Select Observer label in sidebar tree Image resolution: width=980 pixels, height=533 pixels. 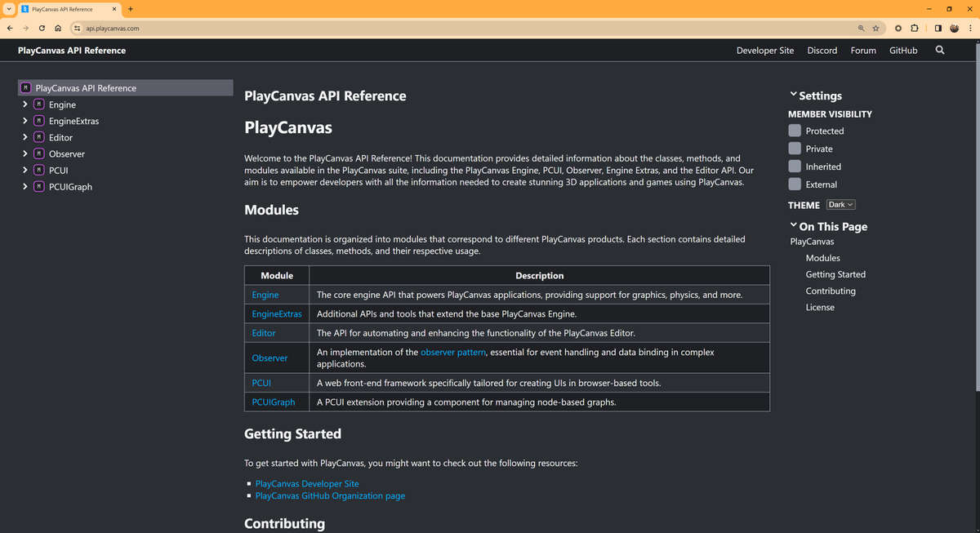coord(67,153)
